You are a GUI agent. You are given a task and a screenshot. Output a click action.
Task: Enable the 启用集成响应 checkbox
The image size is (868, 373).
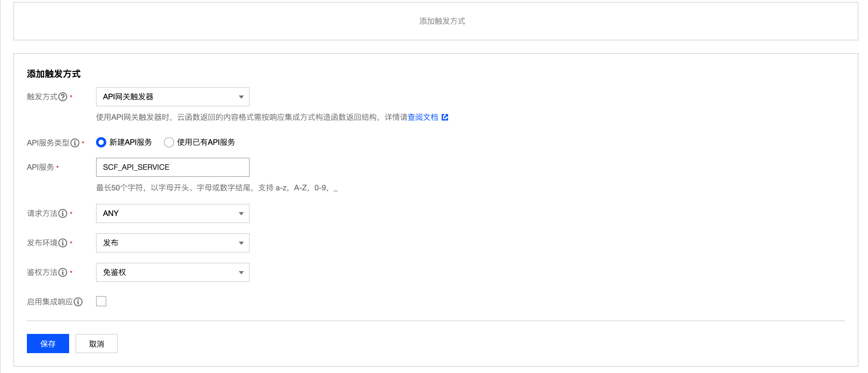101,301
